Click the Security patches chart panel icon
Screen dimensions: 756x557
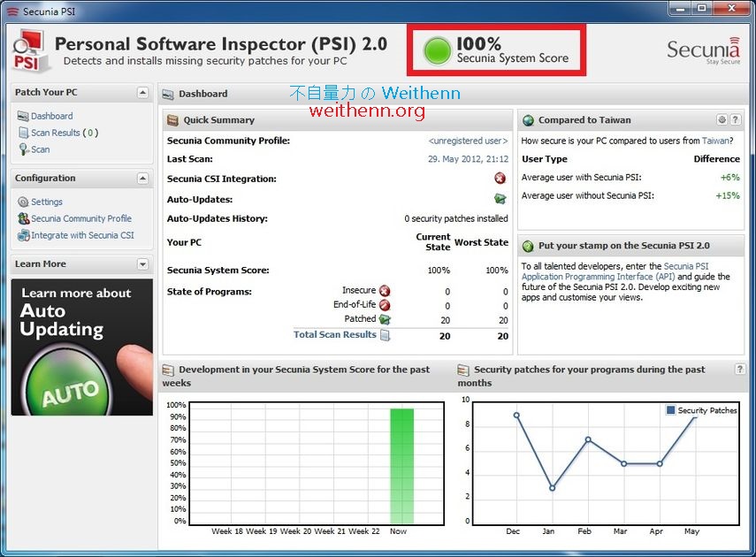(x=462, y=370)
